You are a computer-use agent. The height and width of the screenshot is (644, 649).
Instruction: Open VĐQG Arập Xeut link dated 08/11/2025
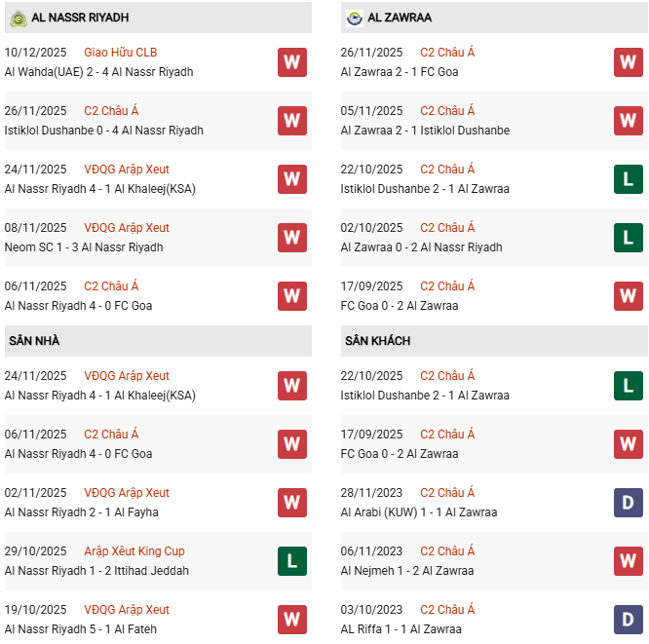tap(127, 228)
